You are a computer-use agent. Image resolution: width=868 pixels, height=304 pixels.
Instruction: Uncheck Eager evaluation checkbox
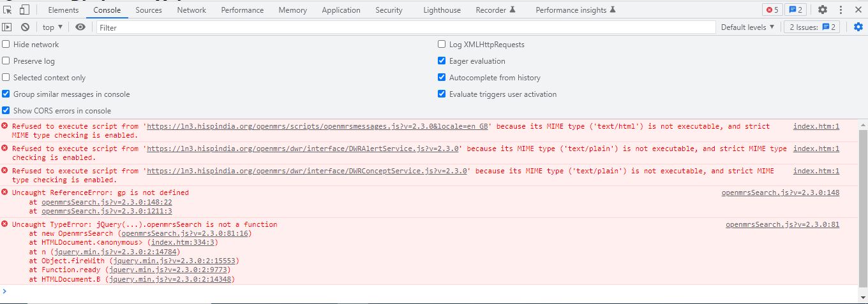coord(442,61)
